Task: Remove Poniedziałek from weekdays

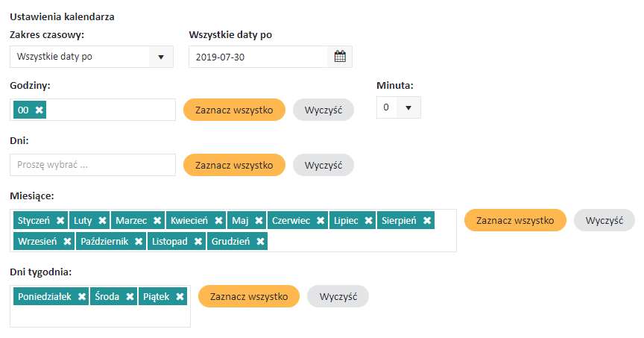Action: [81, 296]
